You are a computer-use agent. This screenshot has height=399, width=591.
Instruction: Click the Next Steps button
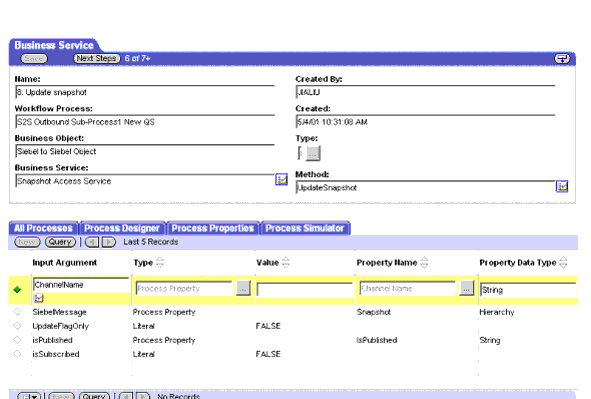click(96, 58)
